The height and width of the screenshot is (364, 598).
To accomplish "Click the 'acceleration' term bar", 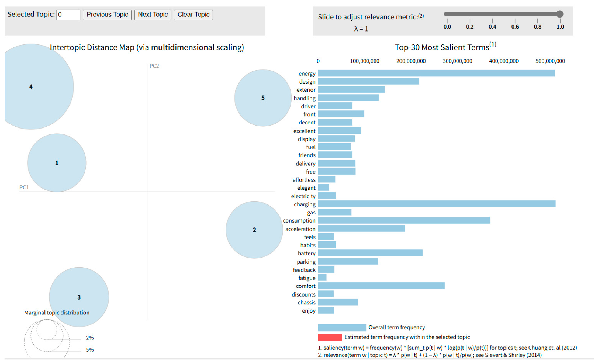I will point(361,228).
